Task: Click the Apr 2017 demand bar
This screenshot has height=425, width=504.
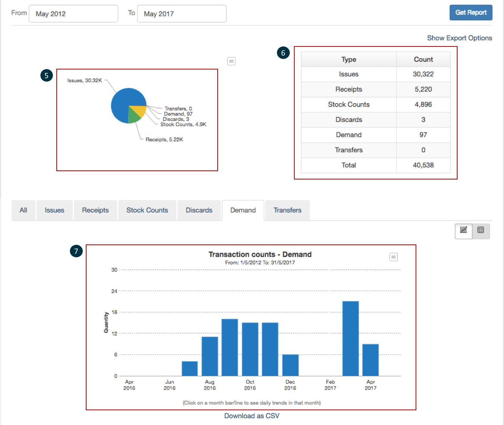Action: click(x=371, y=360)
